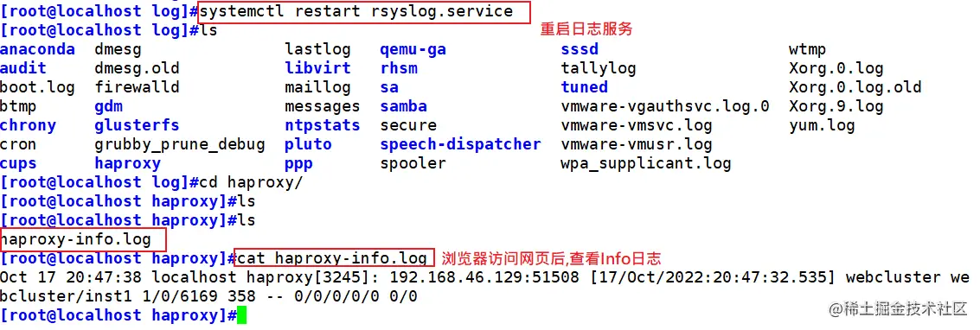Click the 'Xorg.0.log.old' file name
Screen dimensions: 980x330
click(855, 87)
